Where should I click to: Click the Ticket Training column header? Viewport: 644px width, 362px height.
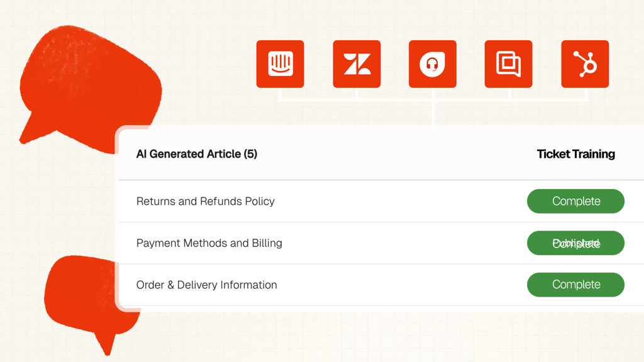click(x=576, y=154)
